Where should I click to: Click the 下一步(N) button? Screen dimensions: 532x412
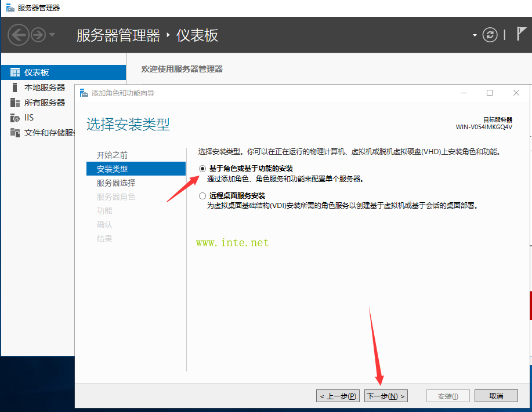(386, 396)
